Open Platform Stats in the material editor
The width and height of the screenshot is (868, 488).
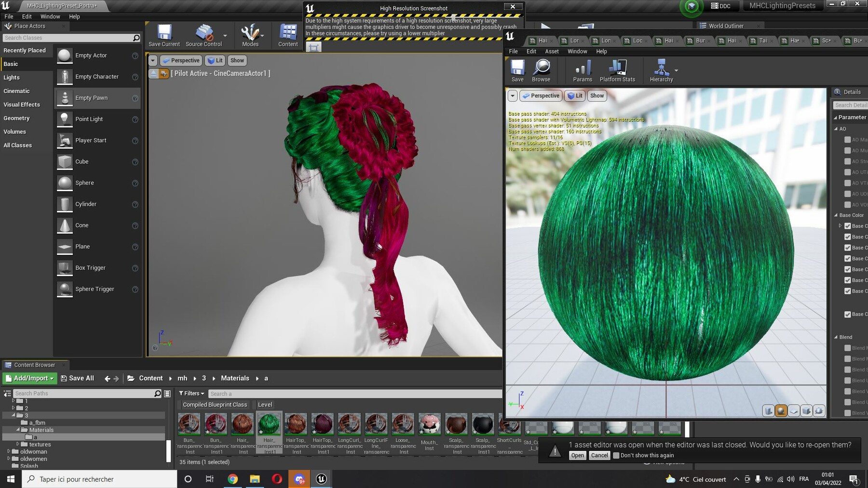click(x=617, y=71)
